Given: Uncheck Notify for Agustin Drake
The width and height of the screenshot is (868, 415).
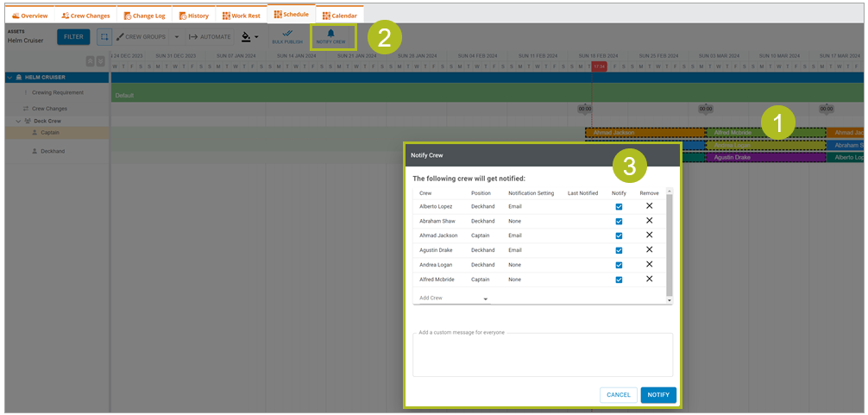Looking at the screenshot, I should pyautogui.click(x=619, y=250).
